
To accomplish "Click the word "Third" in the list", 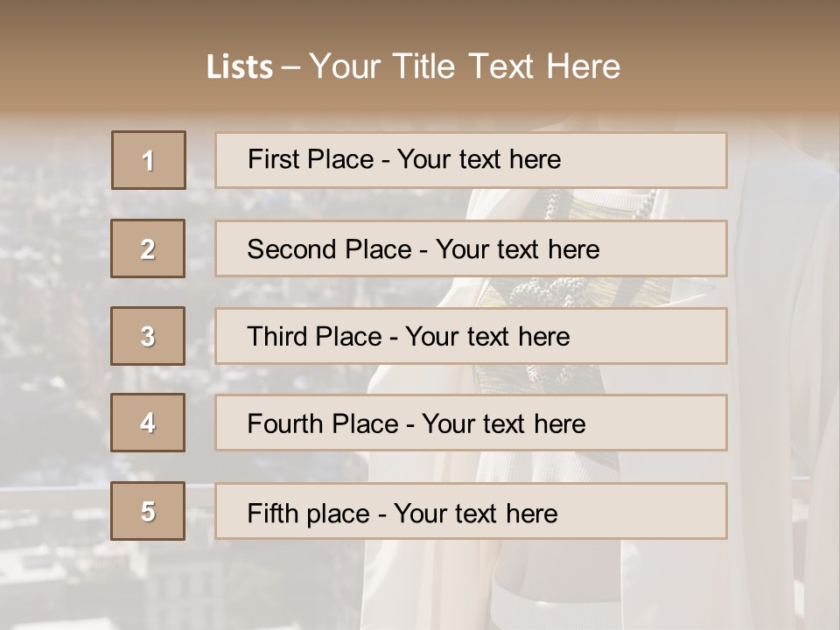I will pyautogui.click(x=272, y=337).
